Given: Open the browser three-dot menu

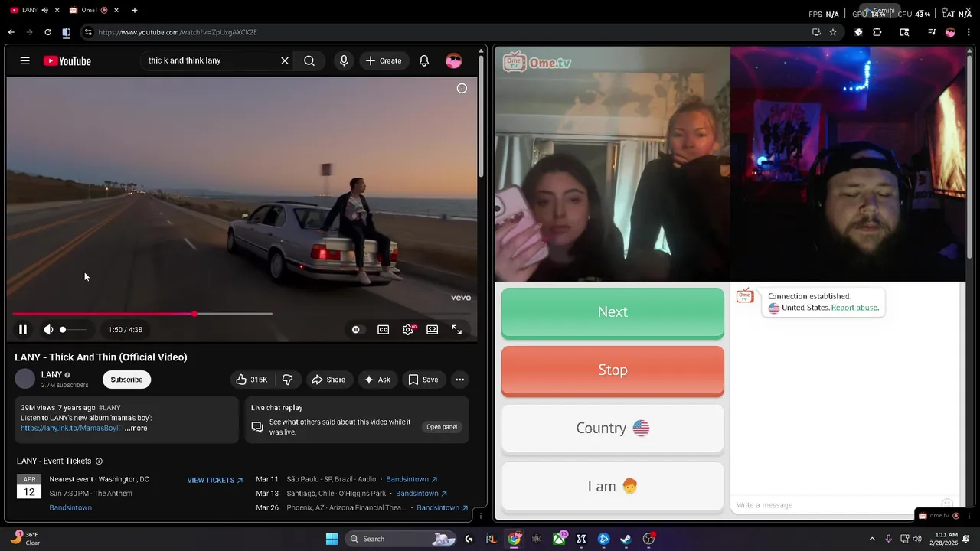Looking at the screenshot, I should coord(967,32).
